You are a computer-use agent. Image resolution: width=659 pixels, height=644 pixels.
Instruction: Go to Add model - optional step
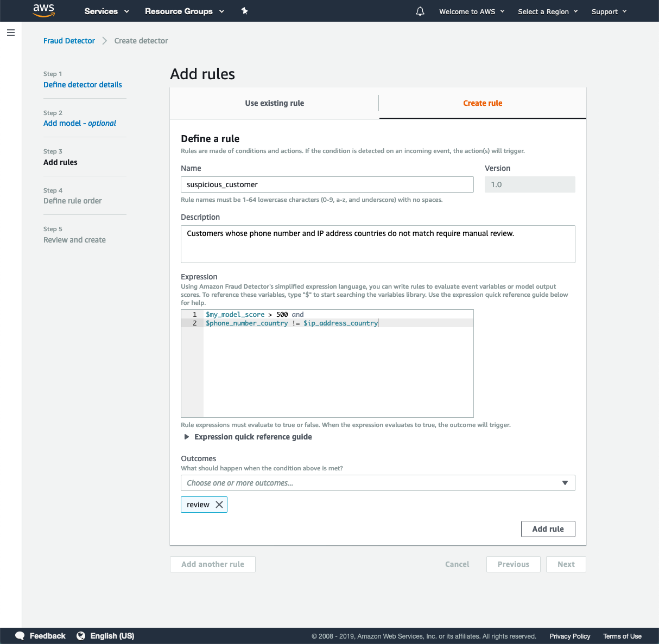tap(80, 123)
